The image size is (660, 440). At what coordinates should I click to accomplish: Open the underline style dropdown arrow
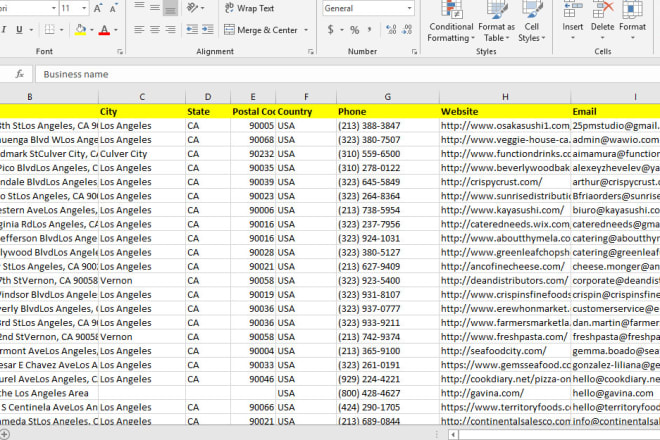tap(31, 30)
